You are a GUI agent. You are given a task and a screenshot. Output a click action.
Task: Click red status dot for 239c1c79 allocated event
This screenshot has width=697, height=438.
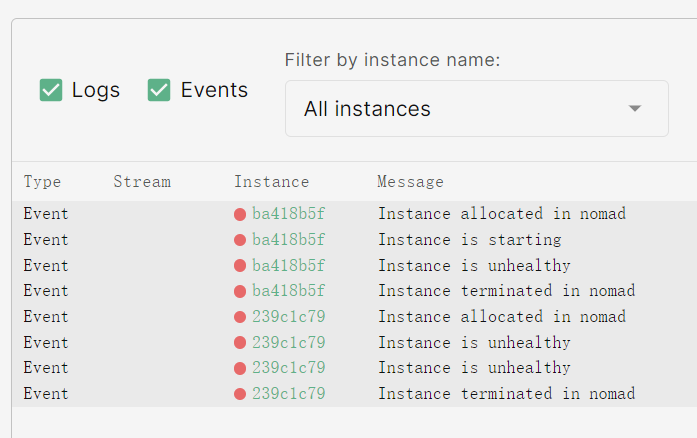(240, 317)
